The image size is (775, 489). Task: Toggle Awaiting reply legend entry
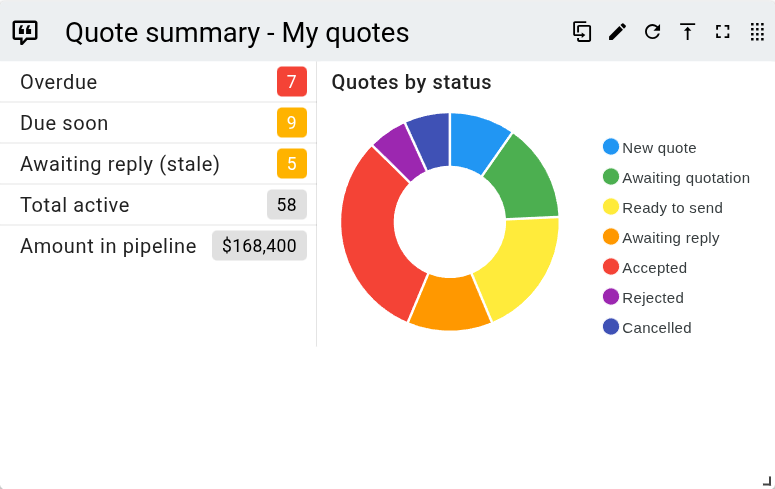tap(661, 238)
